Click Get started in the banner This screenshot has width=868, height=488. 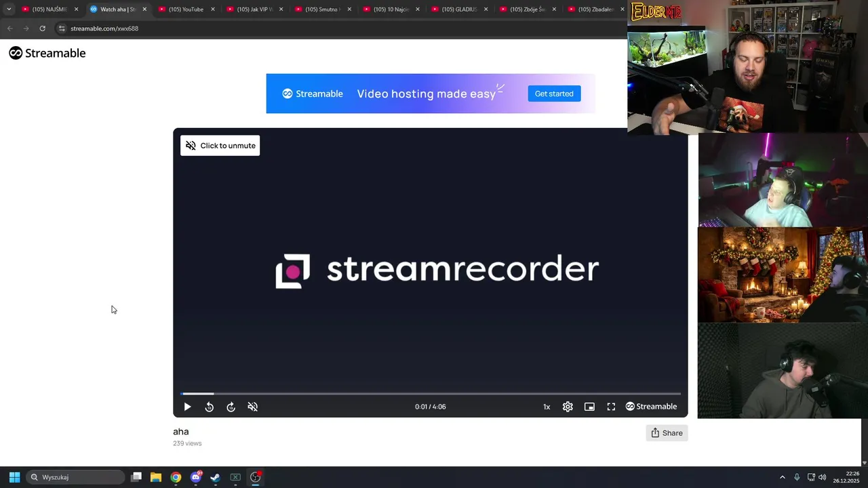[554, 94]
